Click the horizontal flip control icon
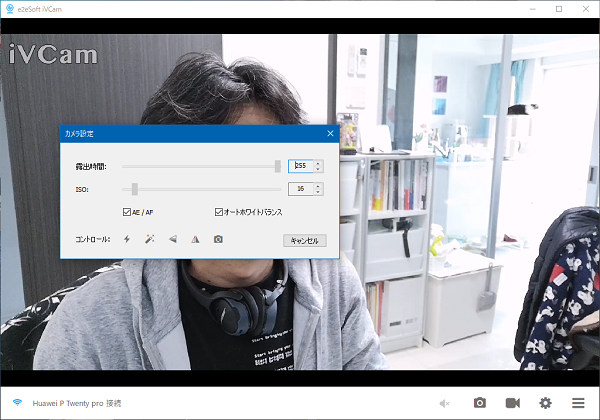600x420 pixels. tap(173, 239)
